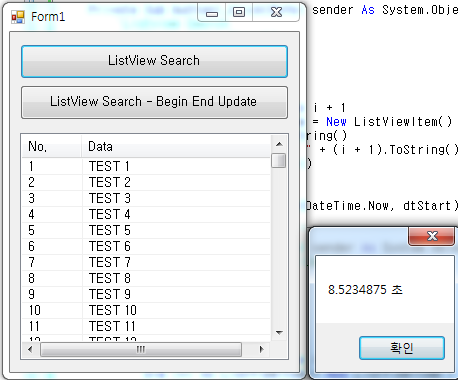Click the Form1 title text

tap(48, 17)
